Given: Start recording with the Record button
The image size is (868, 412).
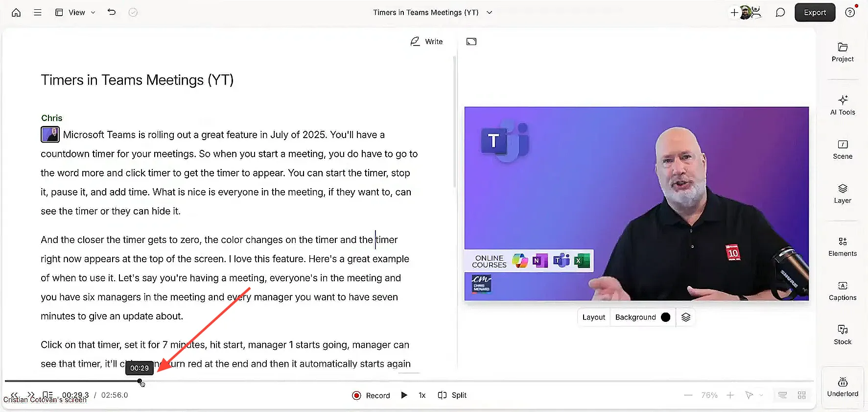Looking at the screenshot, I should click(371, 395).
